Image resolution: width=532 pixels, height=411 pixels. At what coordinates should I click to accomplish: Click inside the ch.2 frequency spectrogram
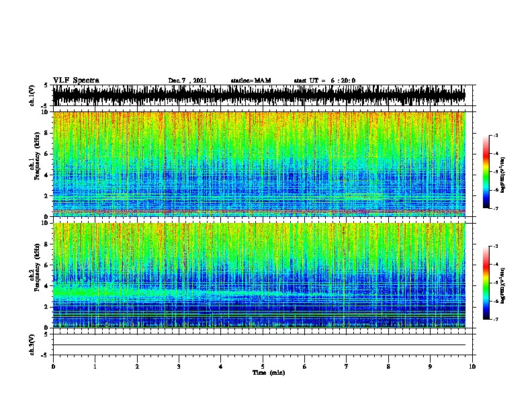[259, 275]
